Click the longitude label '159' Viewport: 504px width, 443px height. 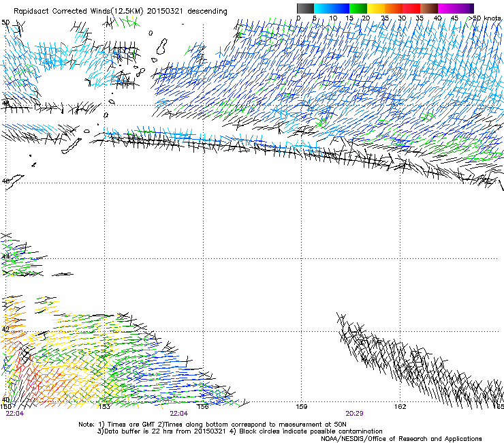tap(302, 407)
